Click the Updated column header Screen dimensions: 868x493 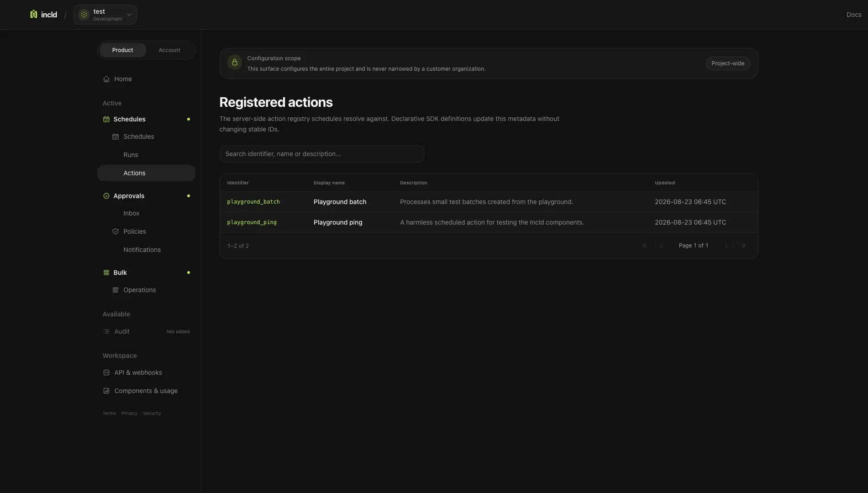(x=664, y=183)
